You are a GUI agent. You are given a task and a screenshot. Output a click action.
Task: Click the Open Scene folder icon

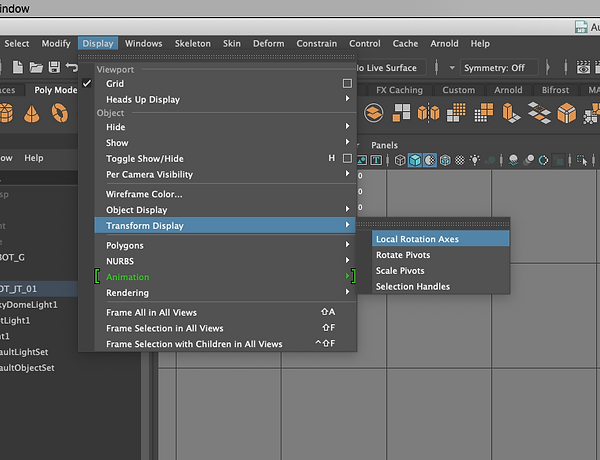click(x=36, y=67)
